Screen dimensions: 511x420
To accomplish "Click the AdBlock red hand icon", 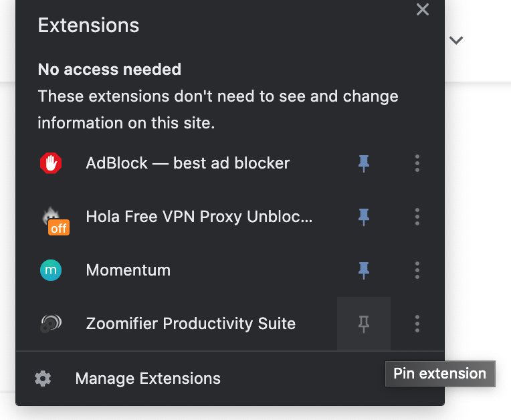I will coord(51,163).
